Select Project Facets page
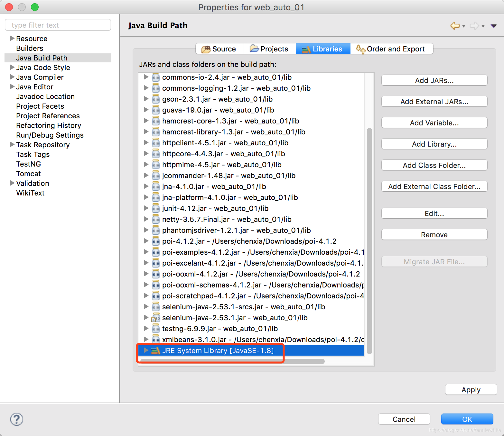The image size is (504, 436). point(40,106)
